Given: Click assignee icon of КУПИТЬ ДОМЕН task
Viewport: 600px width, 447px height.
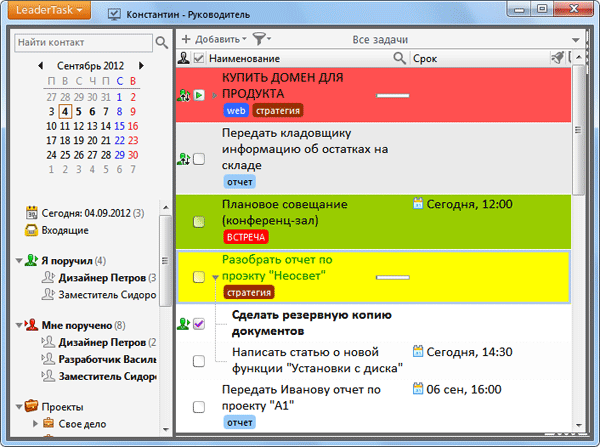Looking at the screenshot, I should [184, 95].
